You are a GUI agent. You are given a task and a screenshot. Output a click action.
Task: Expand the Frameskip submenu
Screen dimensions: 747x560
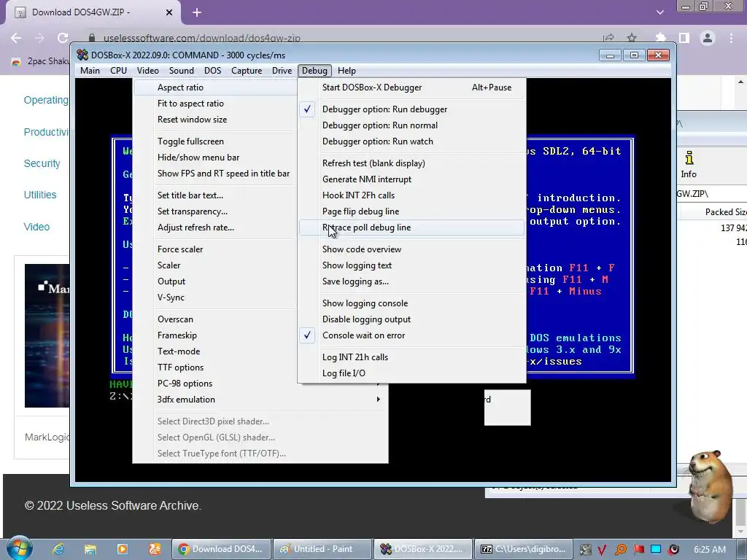click(216, 335)
